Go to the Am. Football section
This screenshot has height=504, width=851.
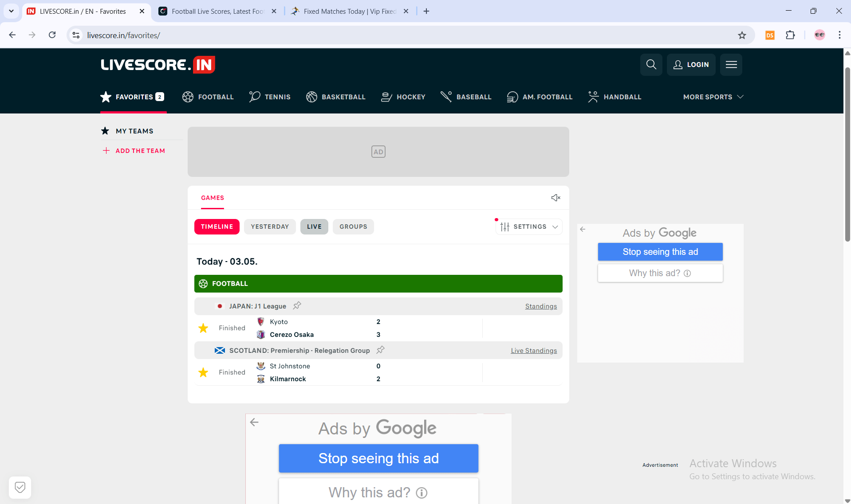(540, 97)
